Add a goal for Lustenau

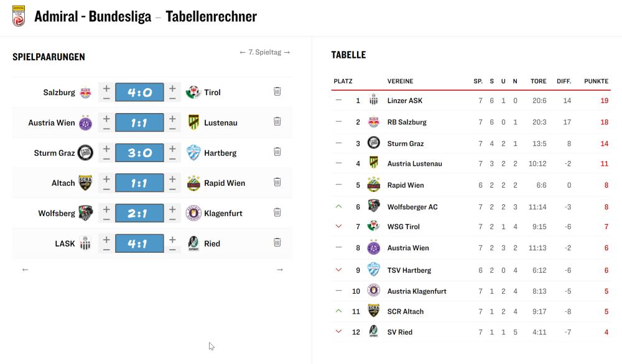click(x=172, y=119)
